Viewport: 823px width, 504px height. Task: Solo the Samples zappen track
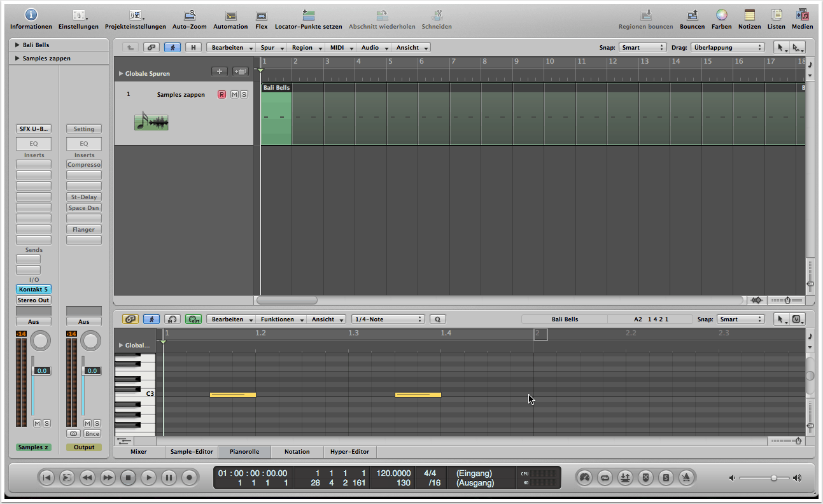[x=244, y=94]
